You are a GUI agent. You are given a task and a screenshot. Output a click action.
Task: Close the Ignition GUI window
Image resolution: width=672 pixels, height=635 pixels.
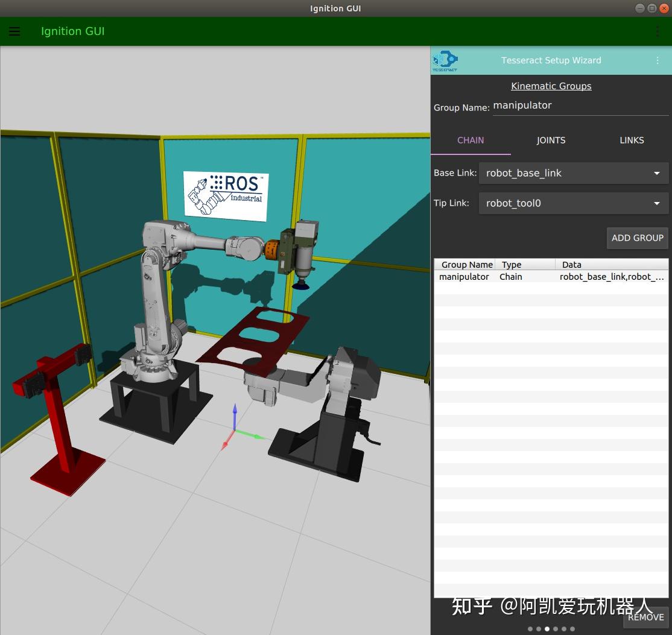(663, 8)
